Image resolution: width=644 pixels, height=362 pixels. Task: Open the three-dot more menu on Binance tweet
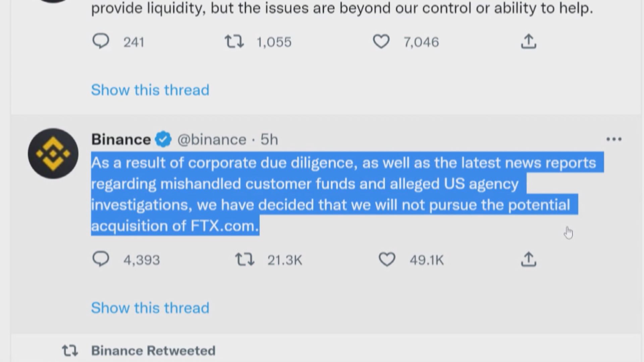pyautogui.click(x=614, y=139)
